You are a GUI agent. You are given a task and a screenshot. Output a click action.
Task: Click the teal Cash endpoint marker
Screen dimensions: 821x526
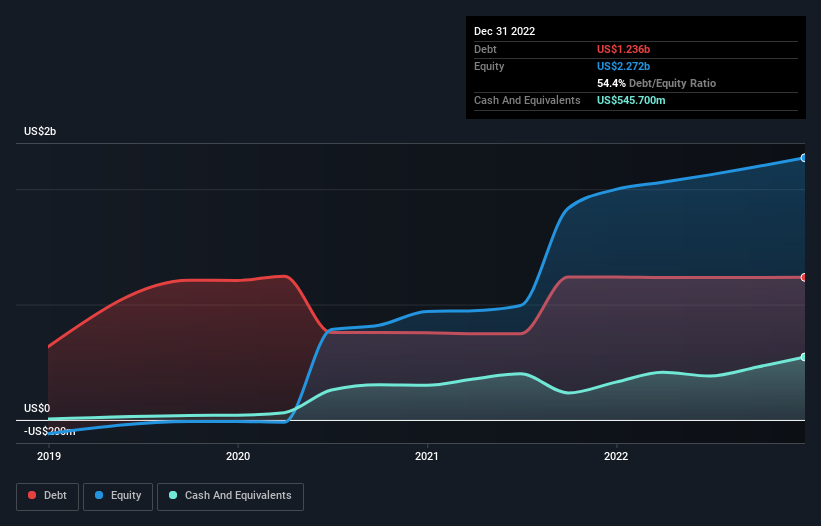804,357
